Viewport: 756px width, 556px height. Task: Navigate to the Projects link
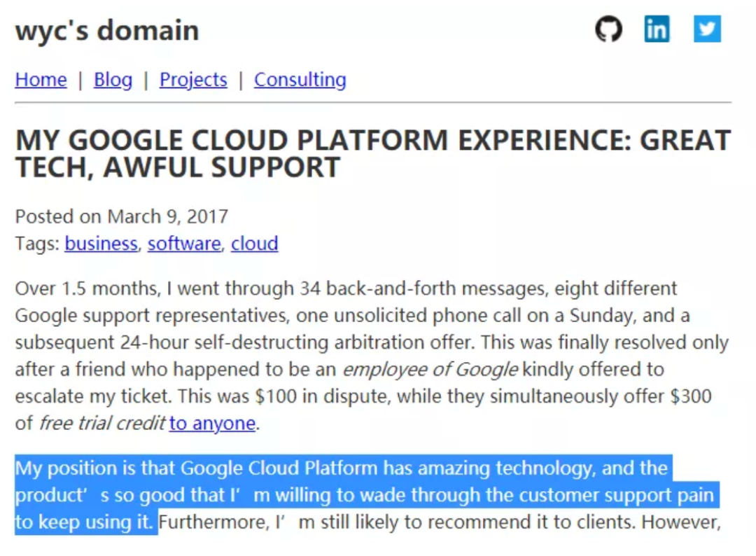pos(193,80)
